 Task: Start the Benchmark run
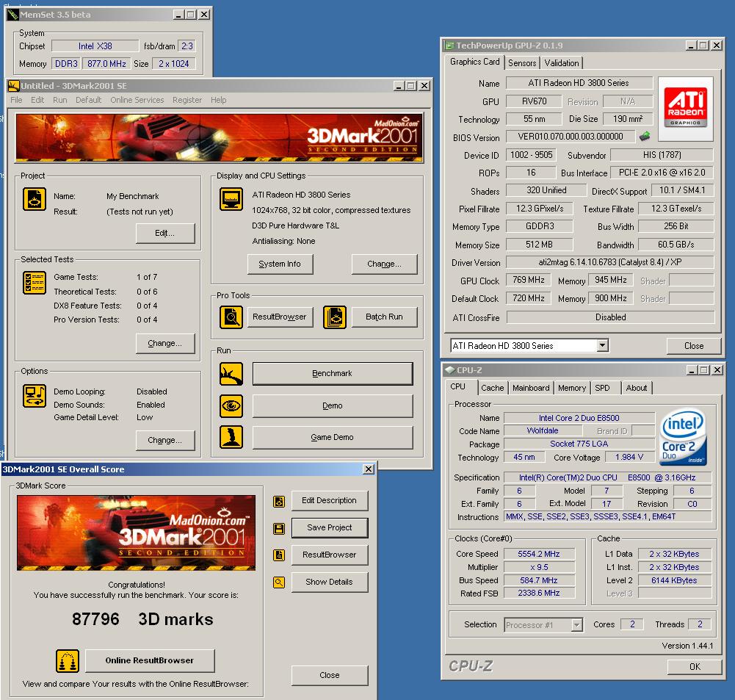pos(333,374)
